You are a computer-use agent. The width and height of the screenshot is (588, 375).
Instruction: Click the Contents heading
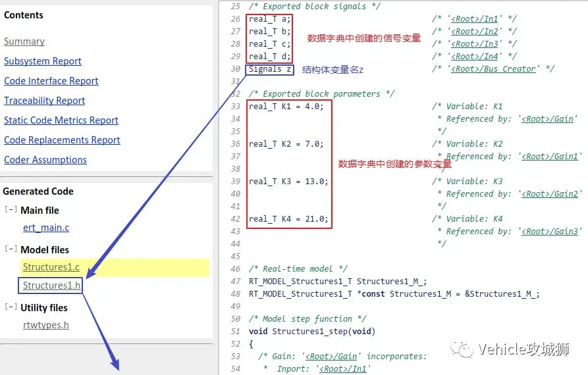24,15
